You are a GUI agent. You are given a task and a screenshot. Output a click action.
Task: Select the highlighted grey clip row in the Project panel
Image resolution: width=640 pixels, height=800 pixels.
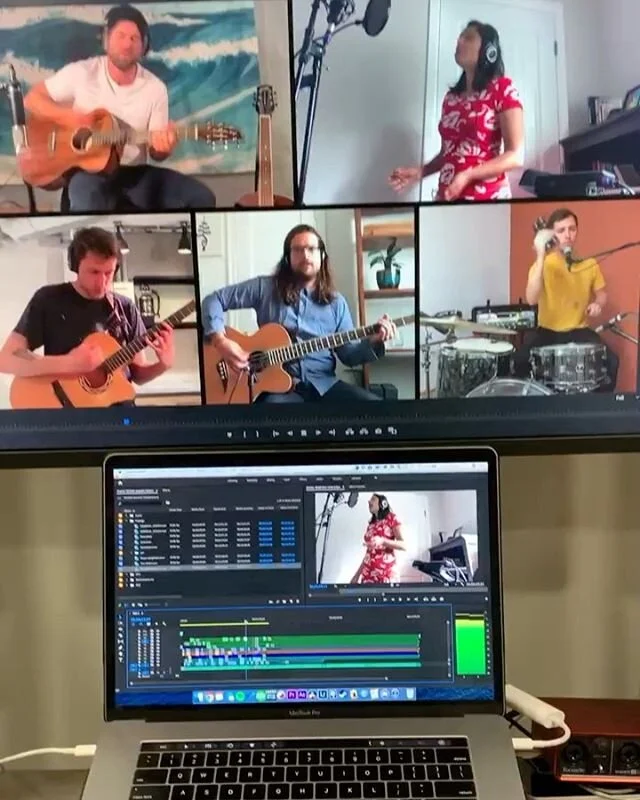pos(210,567)
